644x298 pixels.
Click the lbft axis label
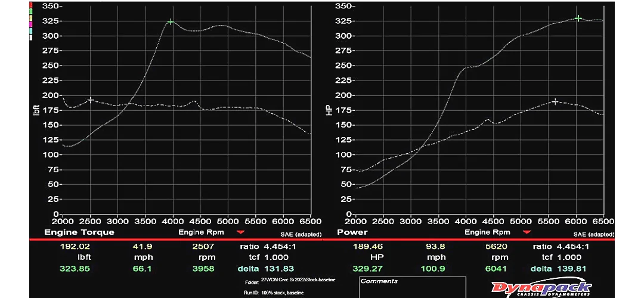point(36,109)
